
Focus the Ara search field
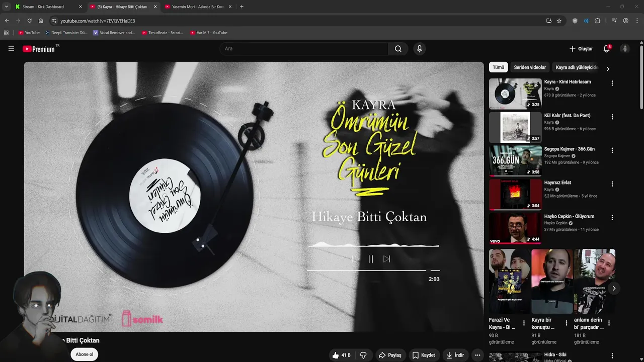point(304,49)
